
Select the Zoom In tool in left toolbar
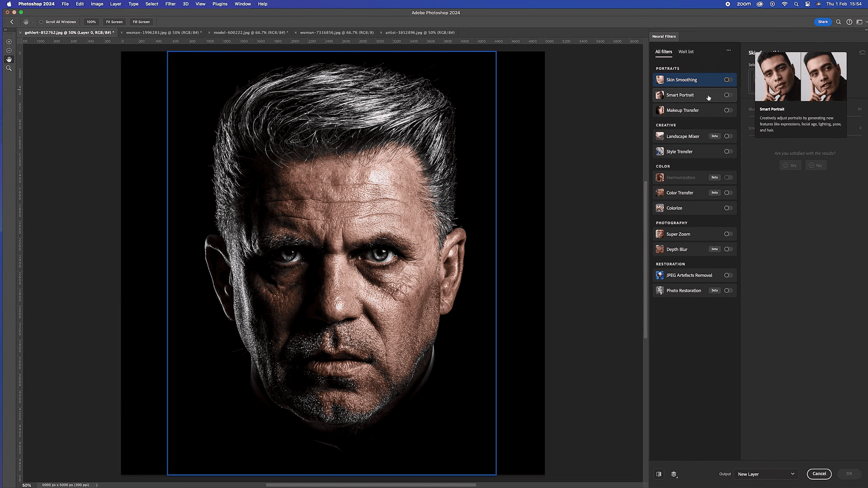(9, 42)
